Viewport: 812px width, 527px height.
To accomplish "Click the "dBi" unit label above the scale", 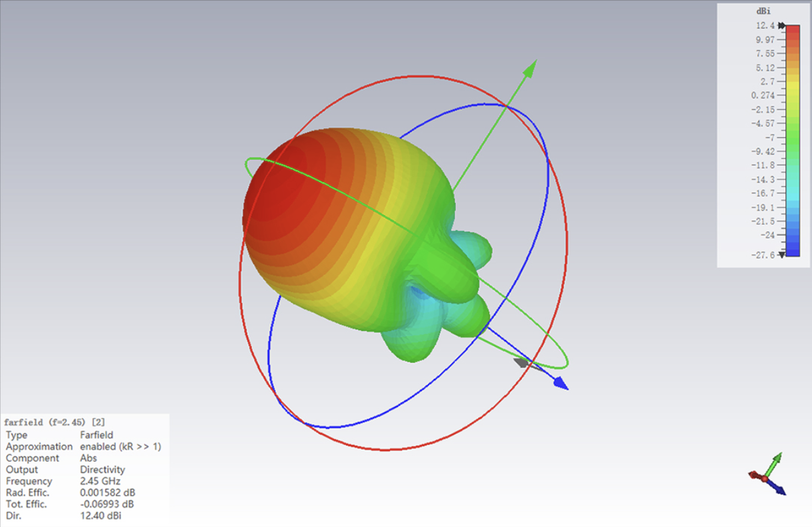I will point(764,13).
